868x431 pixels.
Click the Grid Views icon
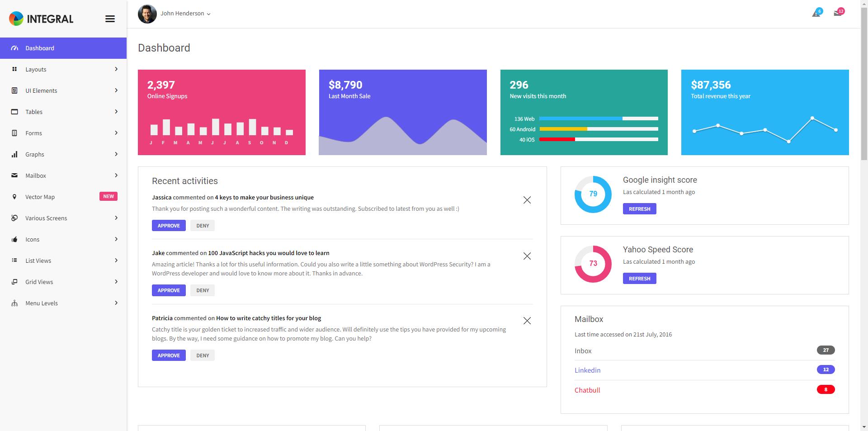(x=14, y=282)
